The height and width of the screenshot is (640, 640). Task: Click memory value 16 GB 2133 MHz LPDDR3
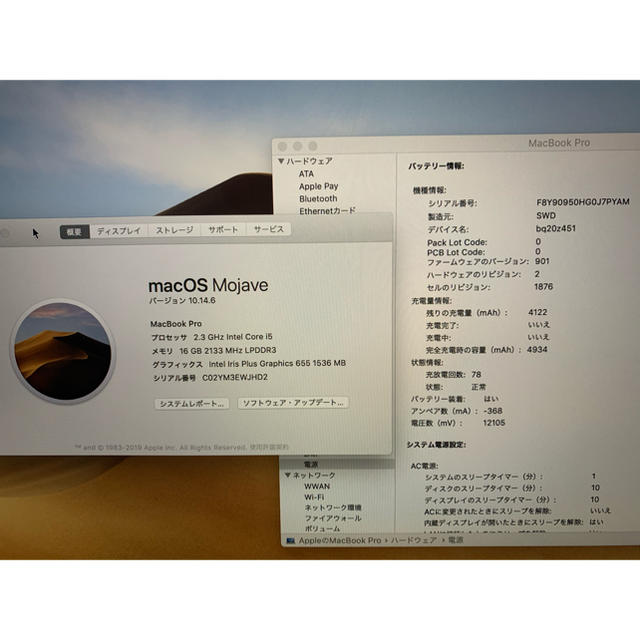coord(228,351)
